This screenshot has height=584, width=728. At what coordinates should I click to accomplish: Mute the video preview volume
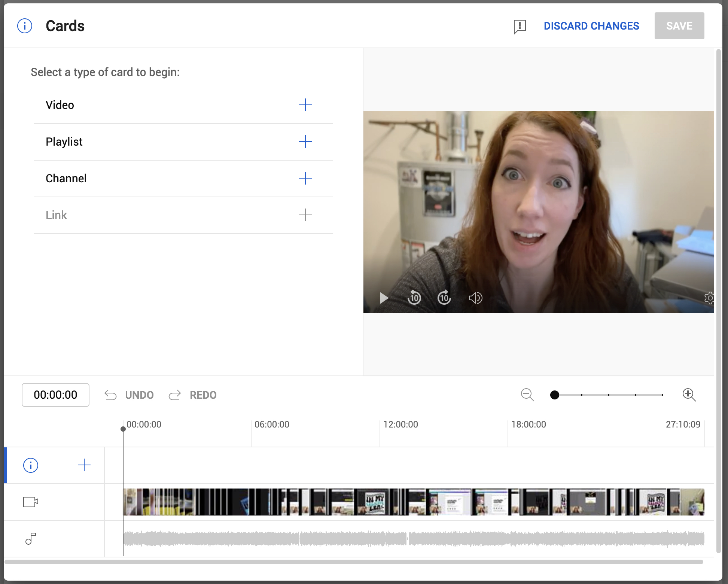(475, 298)
